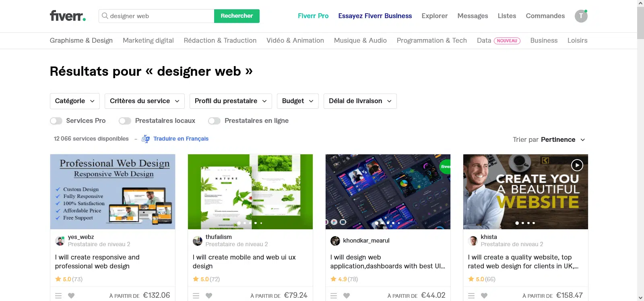
Task: Click the list menu icon on thufailism gig
Action: [x=196, y=296]
